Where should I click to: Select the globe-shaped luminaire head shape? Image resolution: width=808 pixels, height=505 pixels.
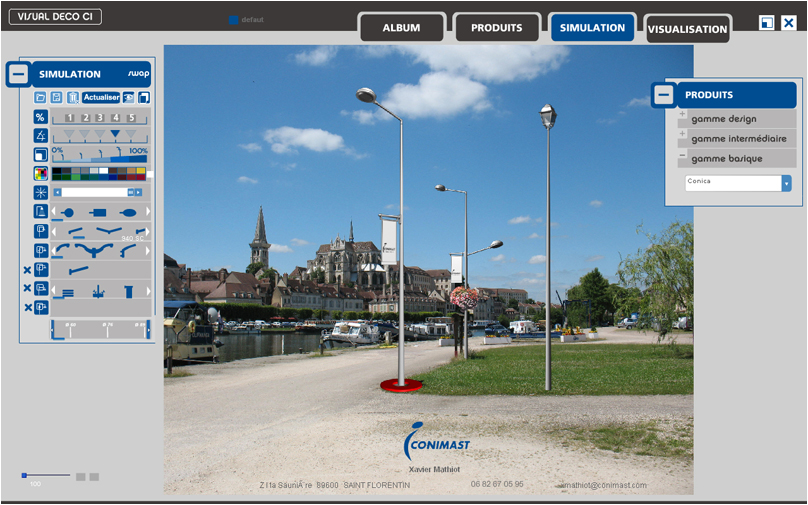[68, 212]
